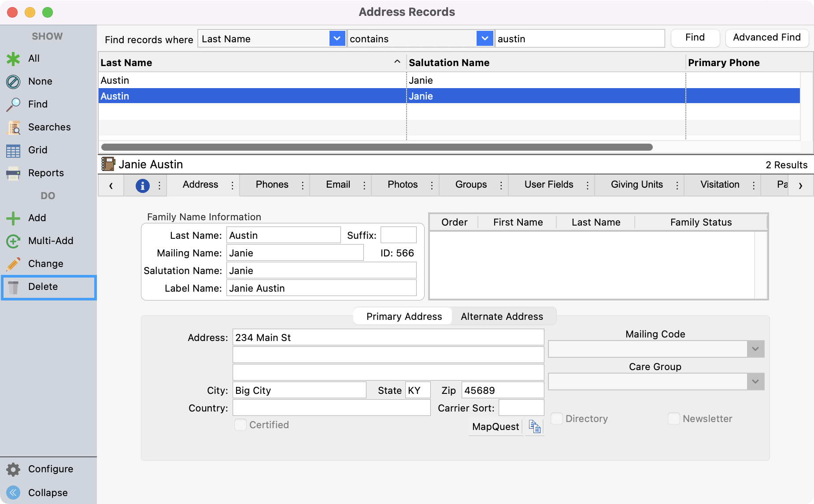814x504 pixels.
Task: Open the Reports printer icon
Action: [13, 173]
